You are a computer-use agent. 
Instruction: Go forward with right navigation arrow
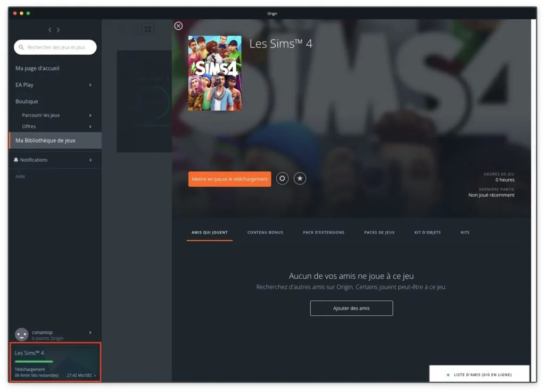click(58, 30)
